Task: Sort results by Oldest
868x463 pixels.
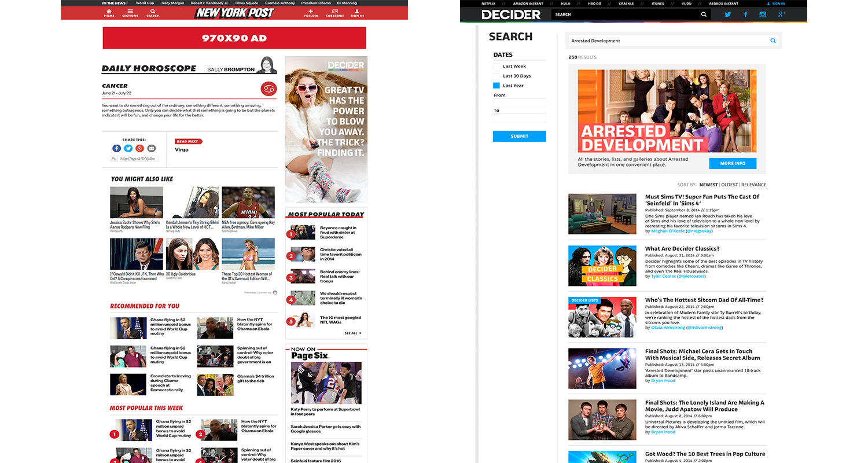Action: click(x=729, y=185)
